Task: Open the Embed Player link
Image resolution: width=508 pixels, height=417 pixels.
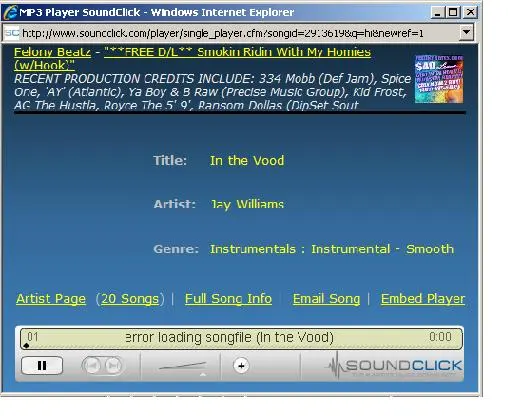Action: click(423, 299)
